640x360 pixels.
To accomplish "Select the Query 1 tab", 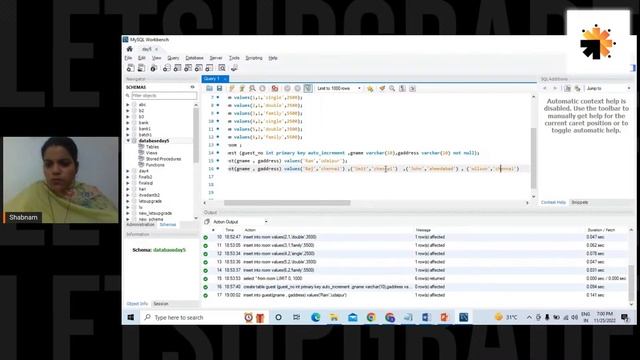I will [x=215, y=79].
